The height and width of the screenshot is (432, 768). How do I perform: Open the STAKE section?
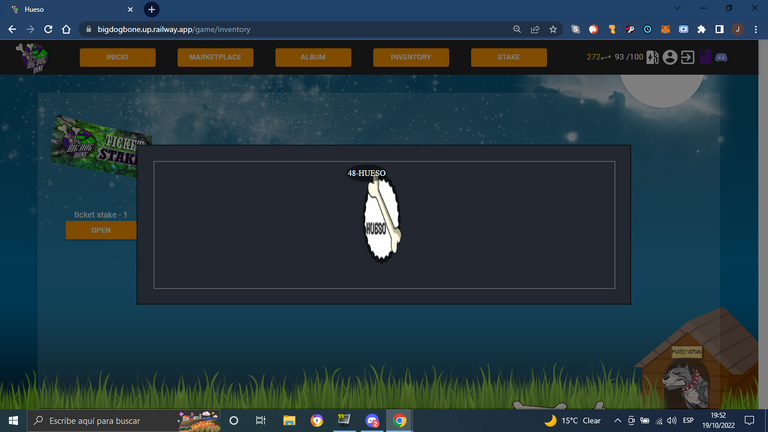509,57
